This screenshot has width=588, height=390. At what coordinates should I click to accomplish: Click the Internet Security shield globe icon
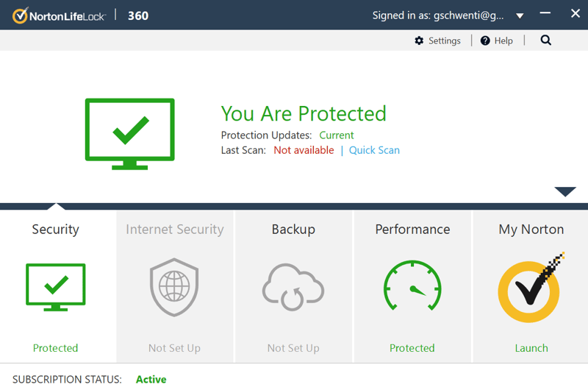[x=174, y=287]
